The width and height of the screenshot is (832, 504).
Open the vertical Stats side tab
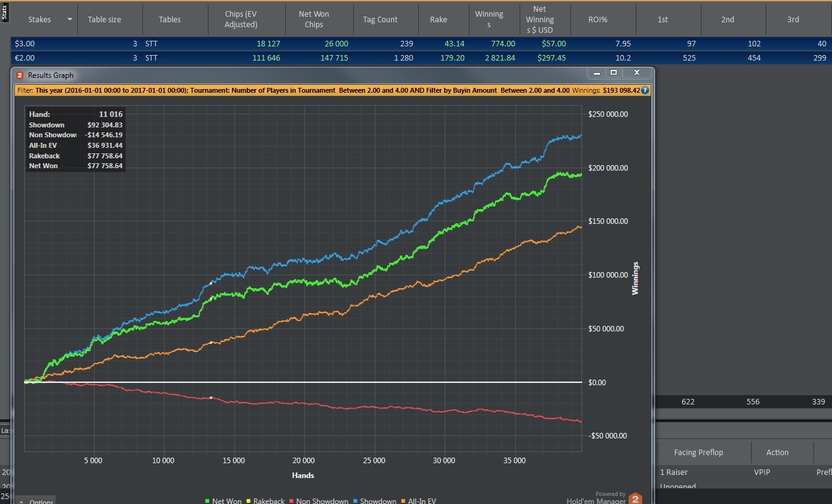(x=4, y=12)
